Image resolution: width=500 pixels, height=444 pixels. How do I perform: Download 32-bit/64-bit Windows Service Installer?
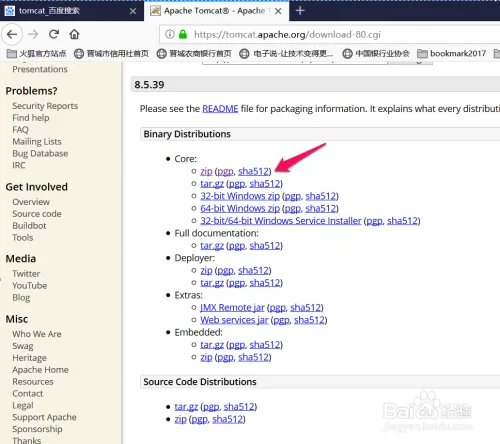tap(281, 221)
